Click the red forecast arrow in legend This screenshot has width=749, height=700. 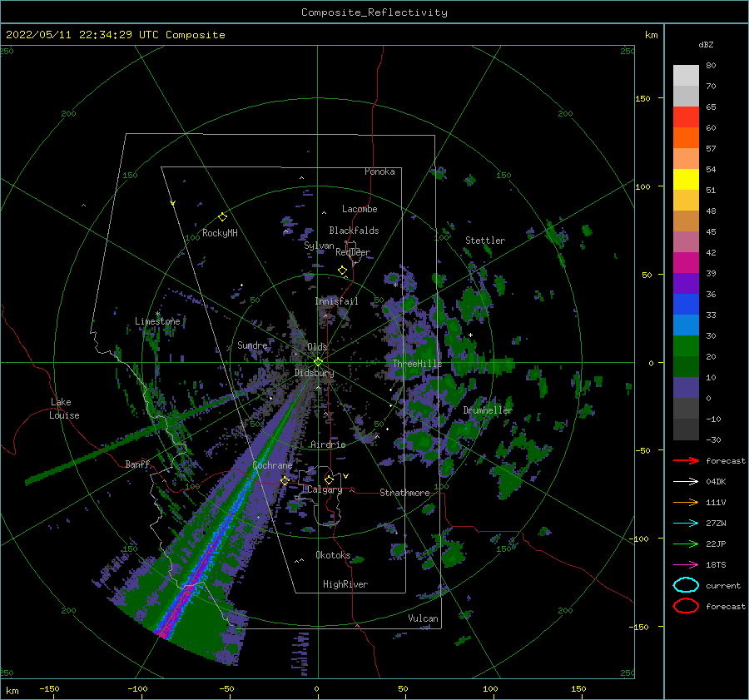tap(686, 460)
